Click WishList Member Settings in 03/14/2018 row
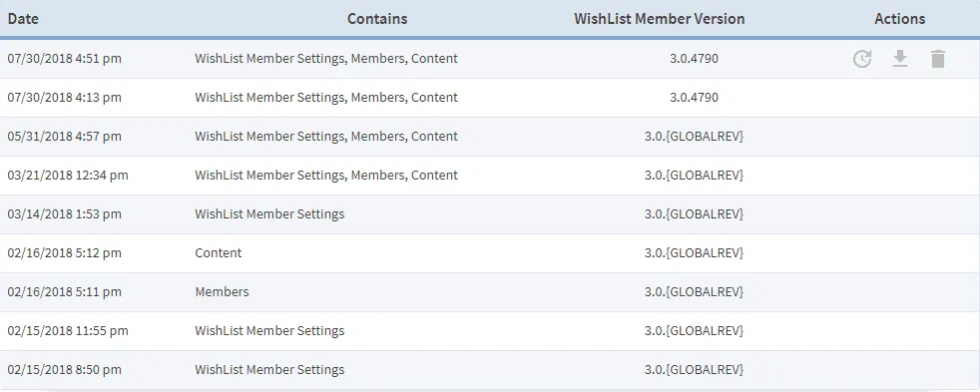The width and height of the screenshot is (980, 392). click(x=269, y=214)
